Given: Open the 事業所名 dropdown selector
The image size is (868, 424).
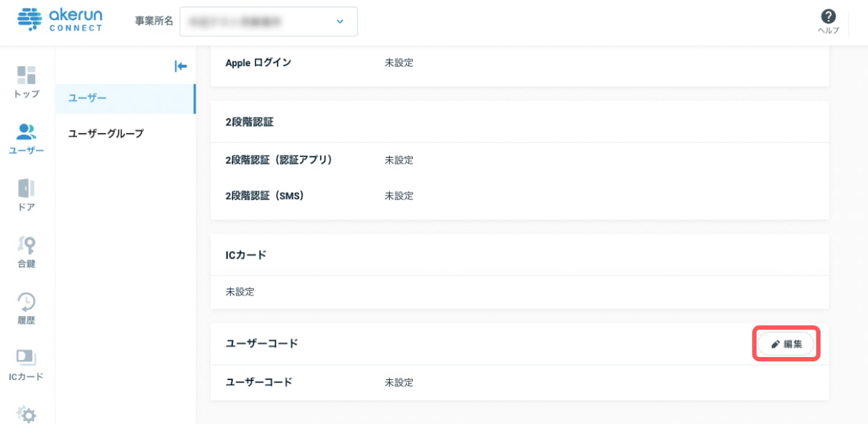Looking at the screenshot, I should coord(268,22).
